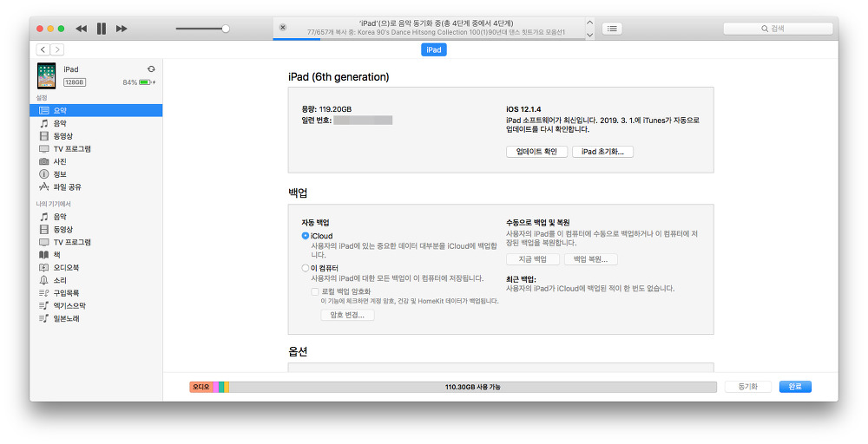This screenshot has height=444, width=868.
Task: Open 파일 공유 (File Sharing) in the sidebar
Action: click(x=68, y=186)
